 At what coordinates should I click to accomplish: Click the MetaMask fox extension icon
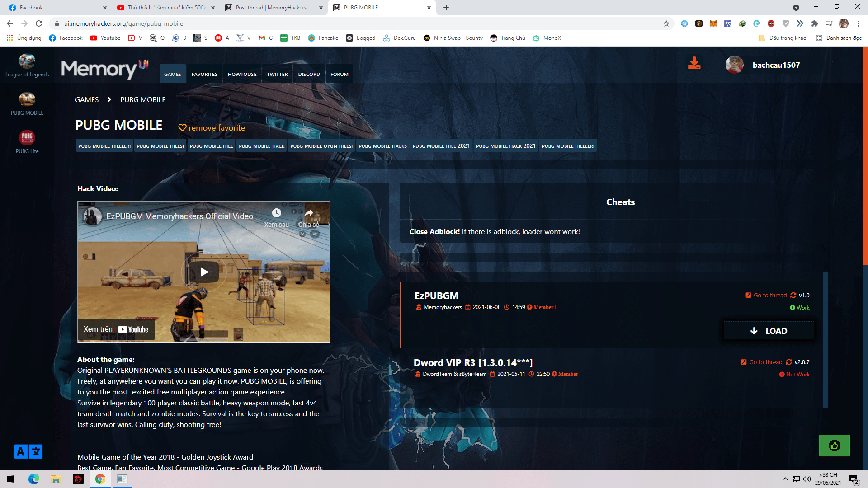pyautogui.click(x=713, y=23)
